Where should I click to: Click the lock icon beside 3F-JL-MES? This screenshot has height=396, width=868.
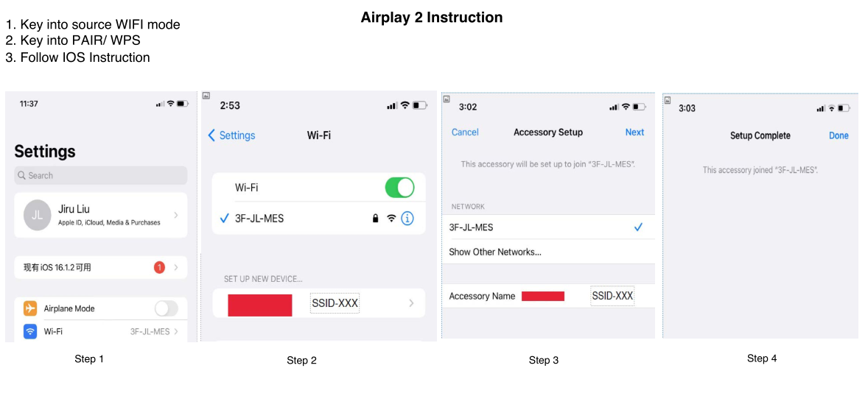375,219
